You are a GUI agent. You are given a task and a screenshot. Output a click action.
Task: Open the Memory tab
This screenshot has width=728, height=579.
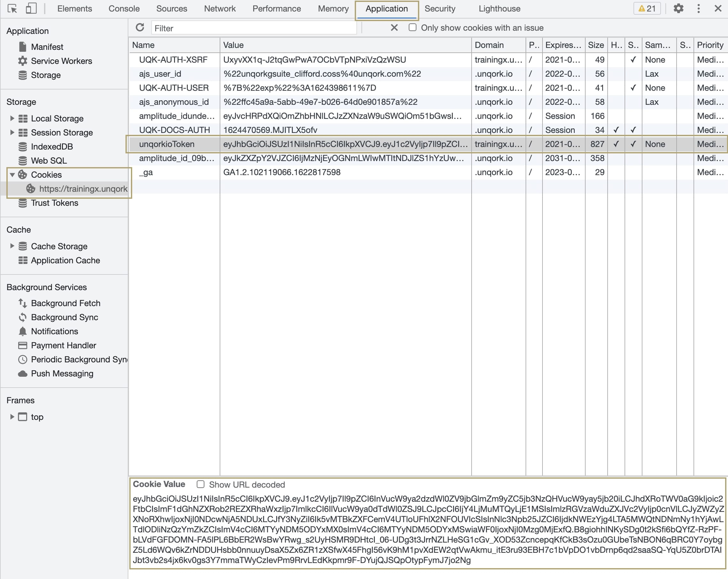(333, 9)
